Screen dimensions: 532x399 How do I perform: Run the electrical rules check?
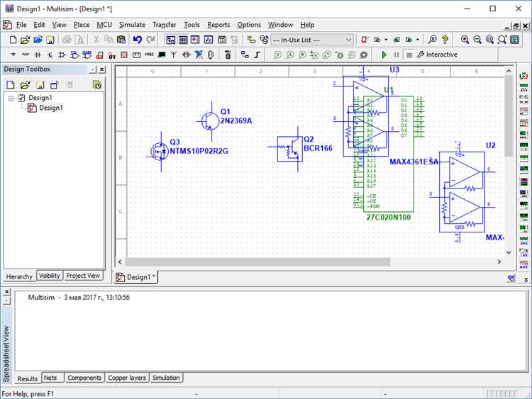pyautogui.click(x=365, y=40)
